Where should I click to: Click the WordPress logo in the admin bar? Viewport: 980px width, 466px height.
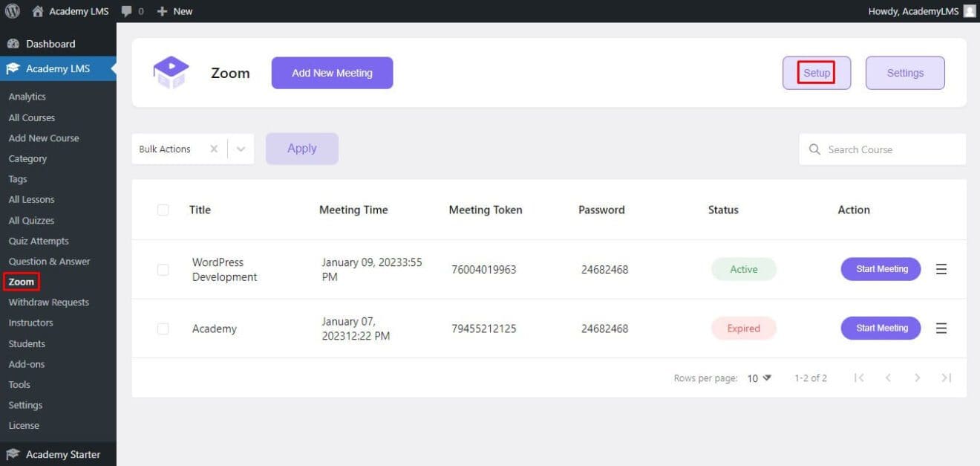12,10
